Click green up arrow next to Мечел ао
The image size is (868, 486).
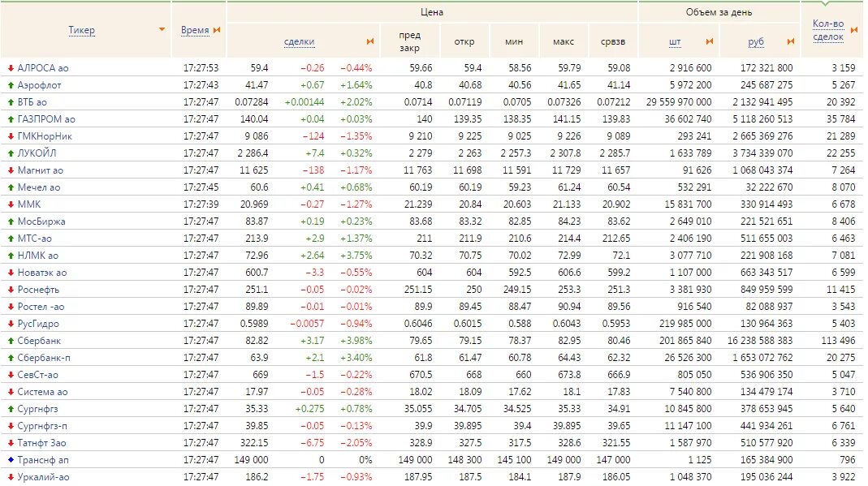coord(11,187)
